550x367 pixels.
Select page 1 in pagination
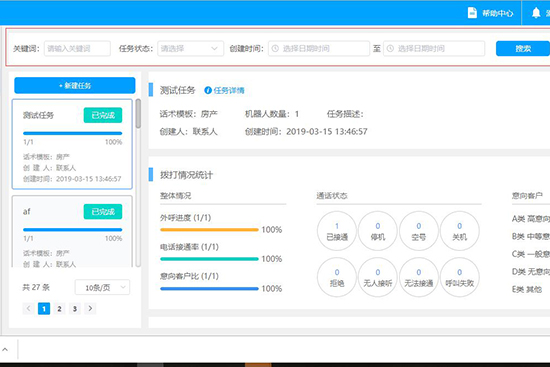pyautogui.click(x=44, y=308)
